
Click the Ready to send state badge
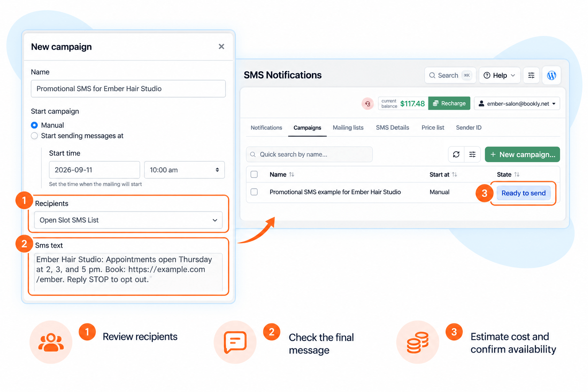coord(523,193)
